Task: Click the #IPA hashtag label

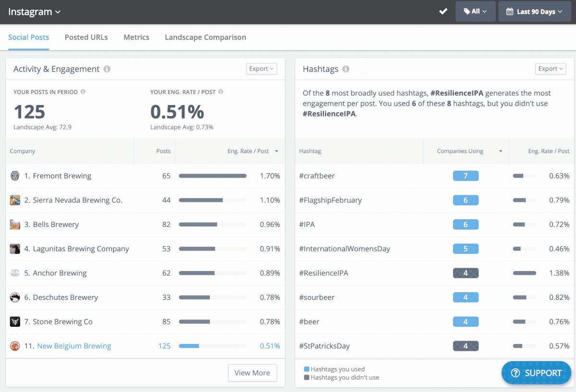Action: pyautogui.click(x=307, y=225)
